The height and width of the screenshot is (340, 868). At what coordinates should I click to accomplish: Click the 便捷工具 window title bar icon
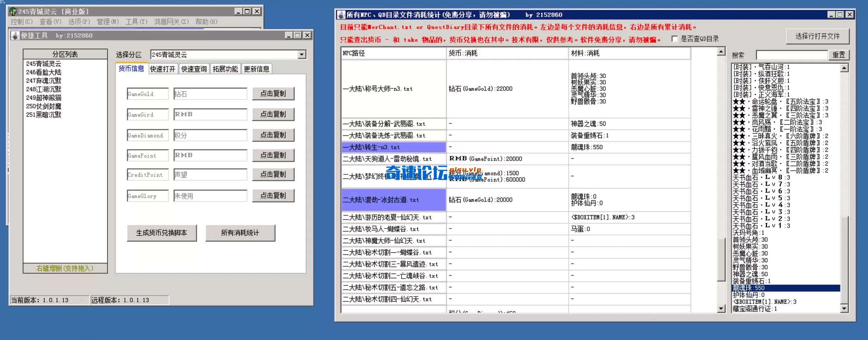(x=15, y=35)
